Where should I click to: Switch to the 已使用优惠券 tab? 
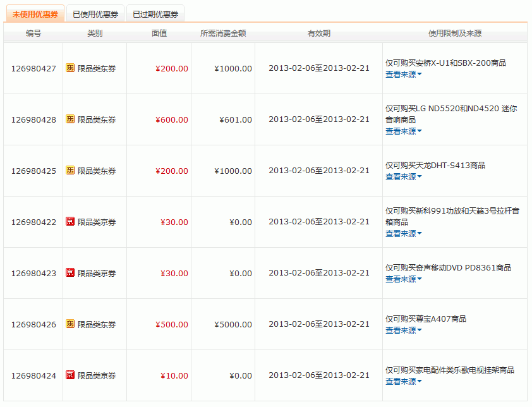click(95, 14)
